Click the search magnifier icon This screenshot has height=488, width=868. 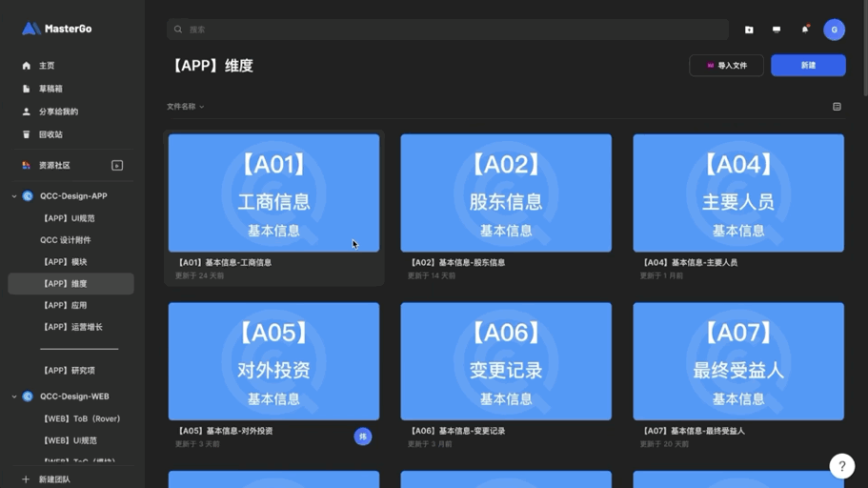click(x=178, y=30)
